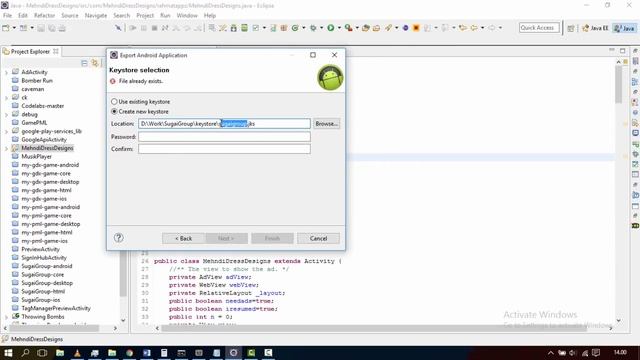Open the Window menu
Screen dimensions: 640x360
187,16
